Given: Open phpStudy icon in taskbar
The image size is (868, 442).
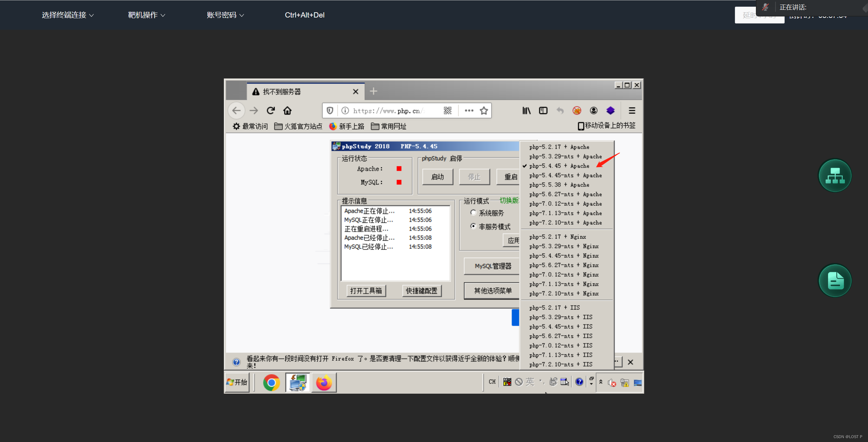Looking at the screenshot, I should [297, 382].
